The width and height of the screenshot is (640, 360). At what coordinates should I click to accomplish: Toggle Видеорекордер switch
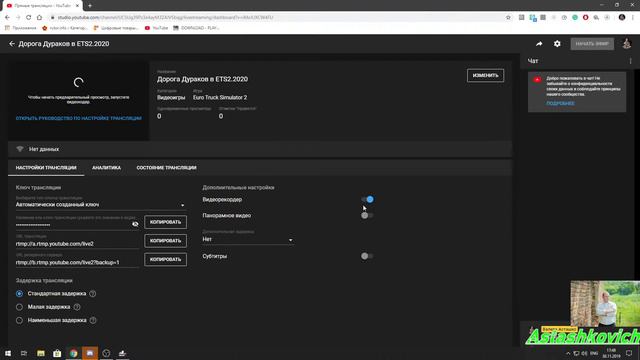click(x=367, y=199)
